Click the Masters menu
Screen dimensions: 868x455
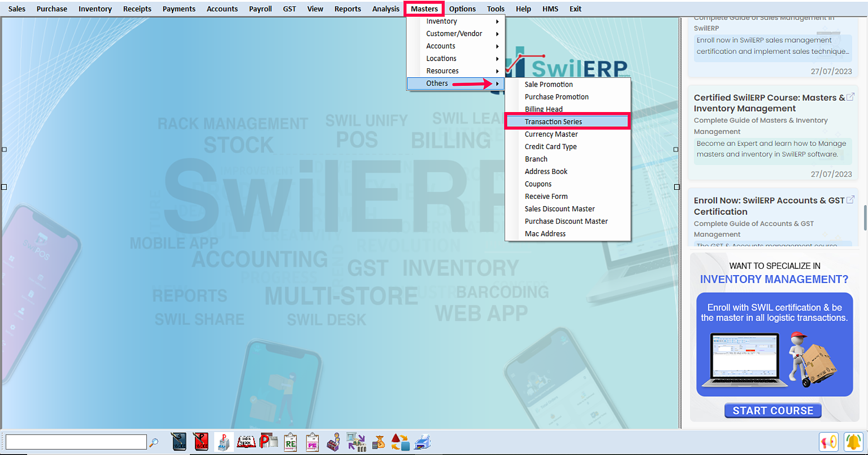pos(424,9)
